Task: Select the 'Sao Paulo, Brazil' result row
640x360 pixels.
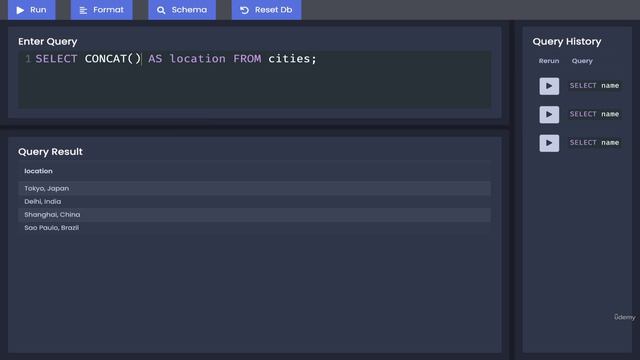Action: 254,227
